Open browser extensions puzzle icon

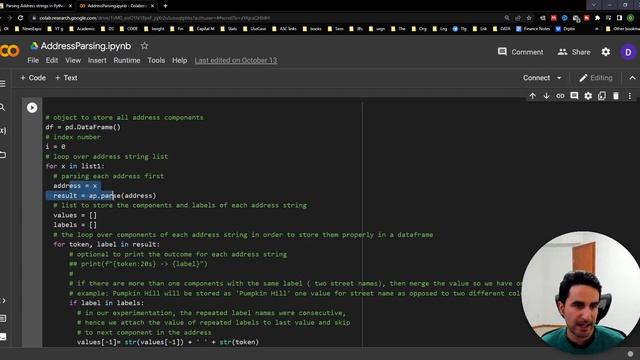pos(598,18)
